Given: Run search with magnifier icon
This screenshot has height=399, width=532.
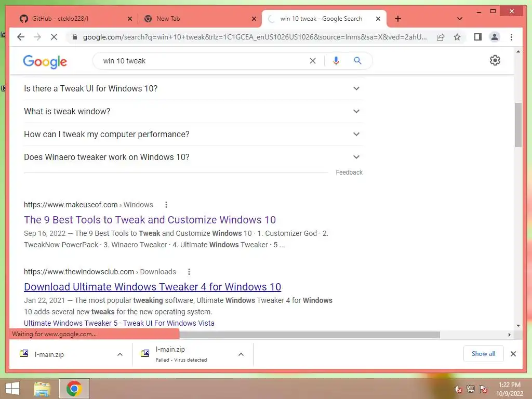Looking at the screenshot, I should (357, 61).
